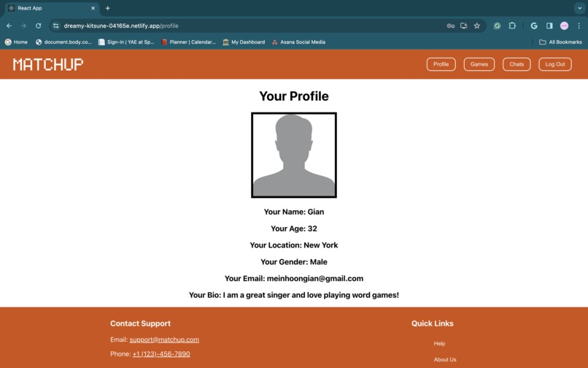This screenshot has height=368, width=588.
Task: Open the Extensions puzzle icon
Action: pos(512,26)
